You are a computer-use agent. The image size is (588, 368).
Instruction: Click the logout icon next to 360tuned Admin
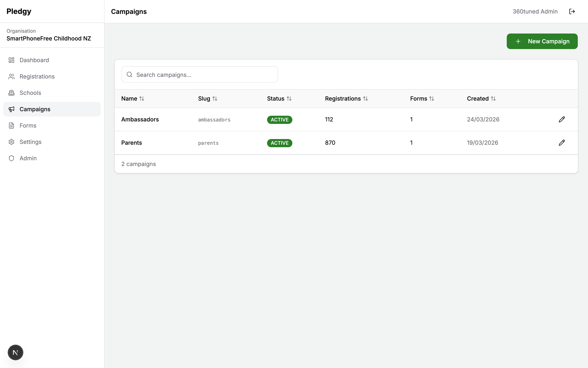tap(572, 11)
